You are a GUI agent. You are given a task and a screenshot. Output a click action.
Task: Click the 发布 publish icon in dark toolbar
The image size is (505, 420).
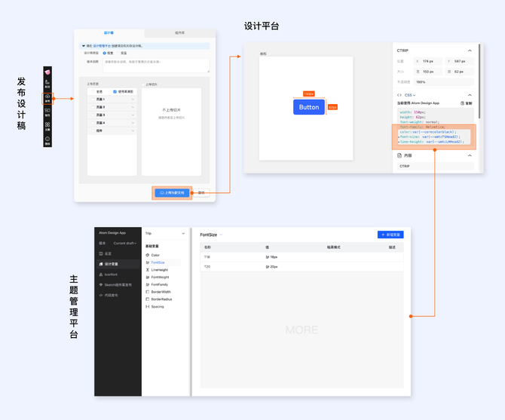coord(47,97)
